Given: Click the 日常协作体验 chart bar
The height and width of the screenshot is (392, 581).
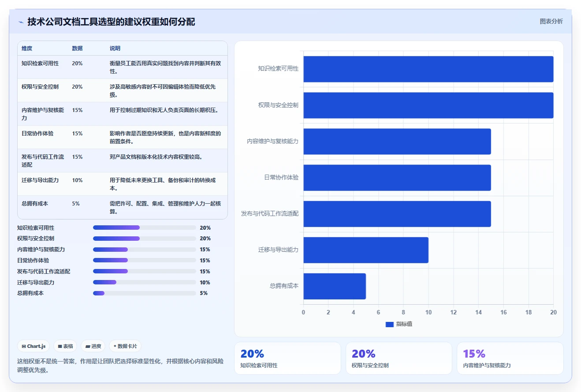Looking at the screenshot, I should click(x=397, y=177).
